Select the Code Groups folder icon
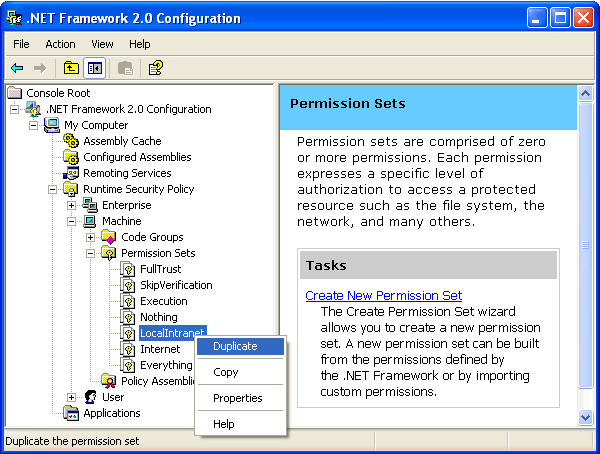 110,237
